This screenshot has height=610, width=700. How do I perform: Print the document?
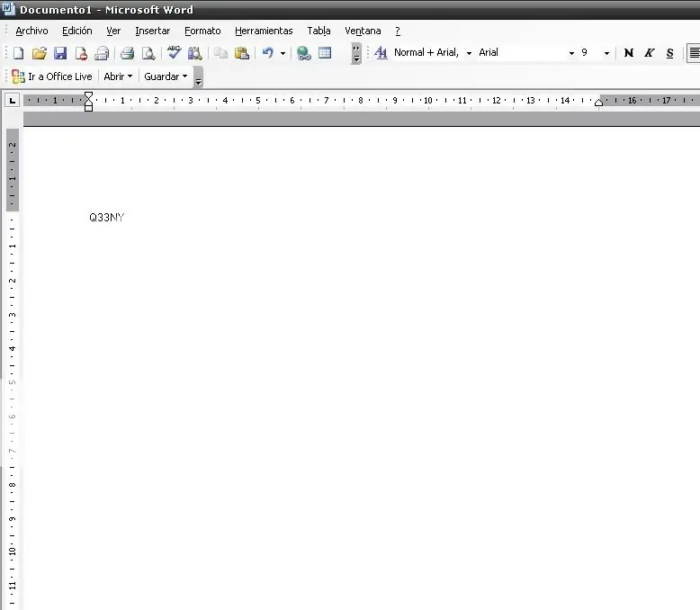(x=127, y=53)
